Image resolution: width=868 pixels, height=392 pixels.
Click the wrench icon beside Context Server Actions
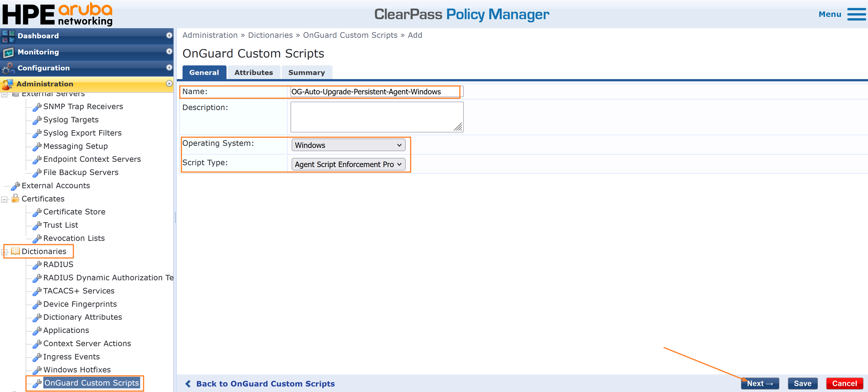[37, 344]
